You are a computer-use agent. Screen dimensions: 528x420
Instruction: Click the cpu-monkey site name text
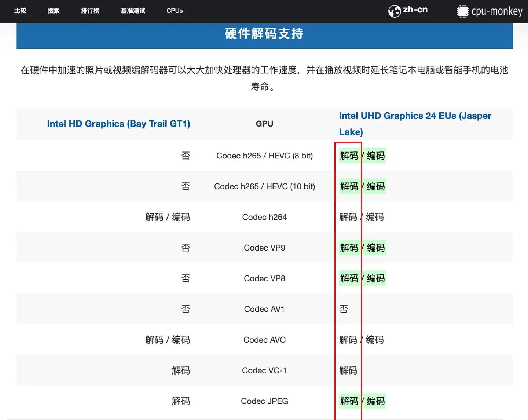tap(496, 11)
